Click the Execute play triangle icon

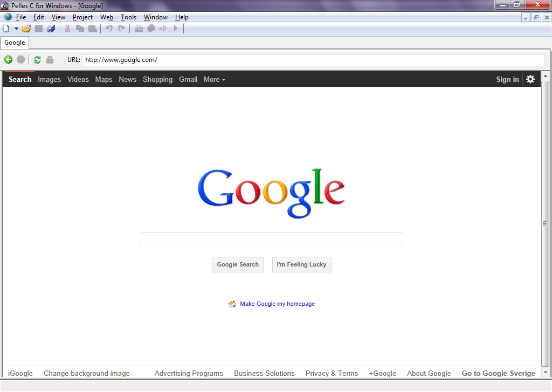click(176, 29)
